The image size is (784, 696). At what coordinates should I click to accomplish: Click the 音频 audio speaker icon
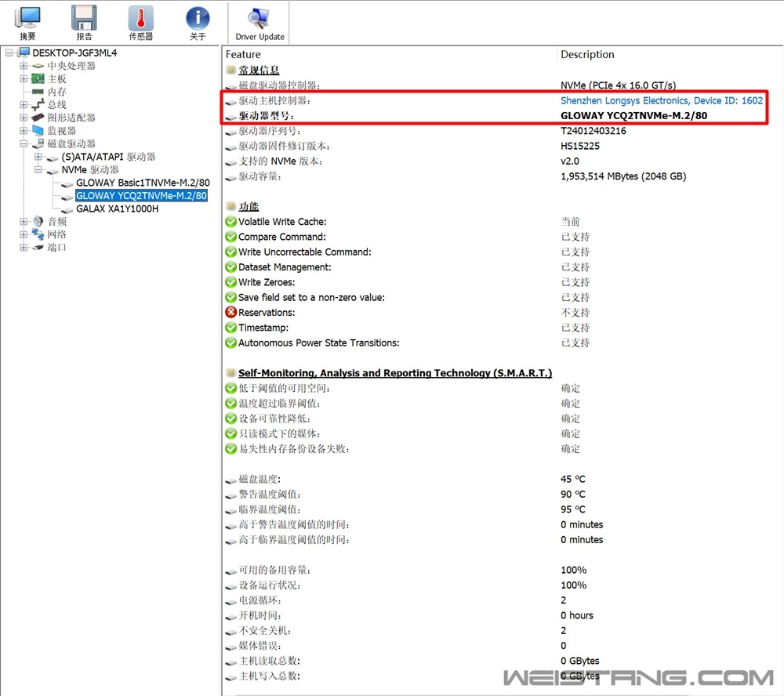click(x=38, y=222)
